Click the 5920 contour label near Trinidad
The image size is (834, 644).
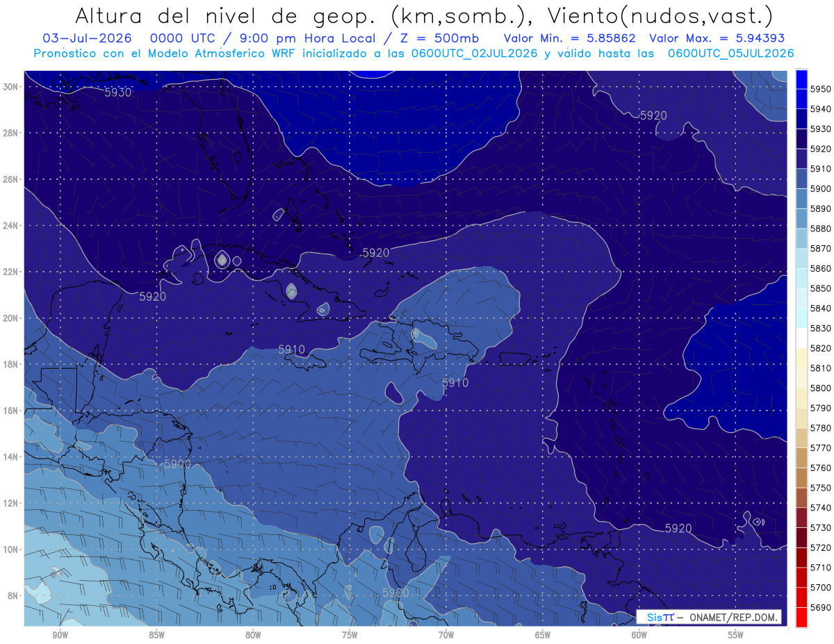678,528
